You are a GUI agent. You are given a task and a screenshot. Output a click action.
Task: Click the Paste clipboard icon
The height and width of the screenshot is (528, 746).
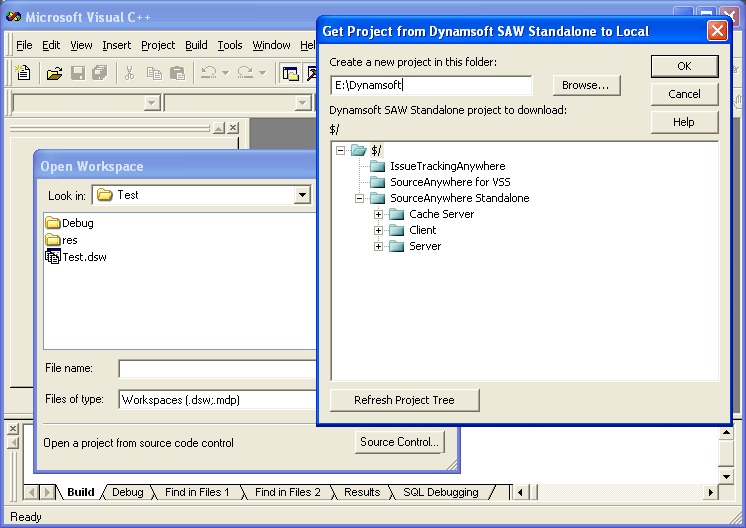tap(177, 73)
